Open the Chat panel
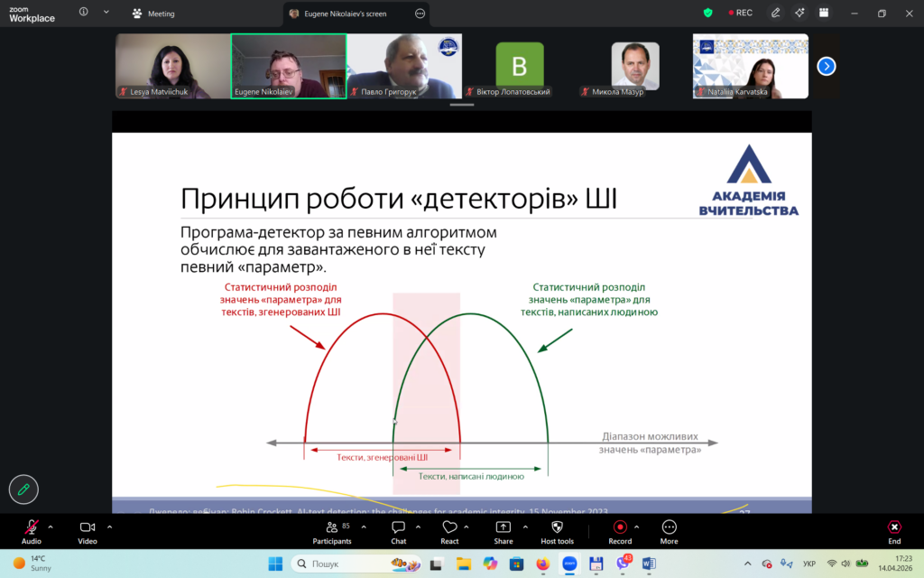The height and width of the screenshot is (578, 924). pos(398,527)
